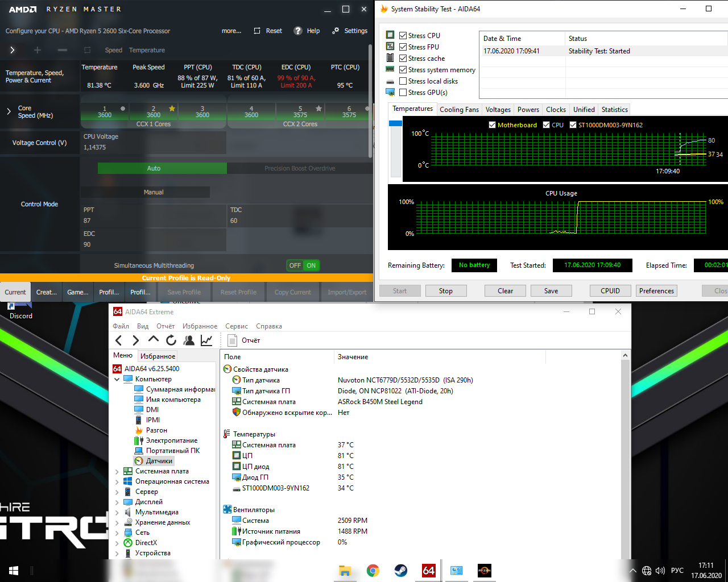Expand the Сервер tree node
728x582 pixels.
(x=117, y=492)
